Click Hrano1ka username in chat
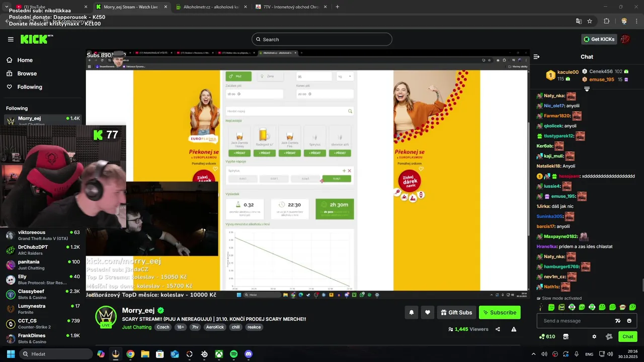The image size is (644, 362). [546, 246]
